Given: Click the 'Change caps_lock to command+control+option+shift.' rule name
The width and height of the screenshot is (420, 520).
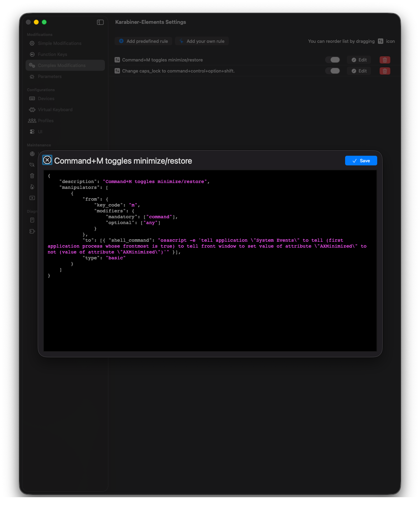Looking at the screenshot, I should (x=178, y=71).
